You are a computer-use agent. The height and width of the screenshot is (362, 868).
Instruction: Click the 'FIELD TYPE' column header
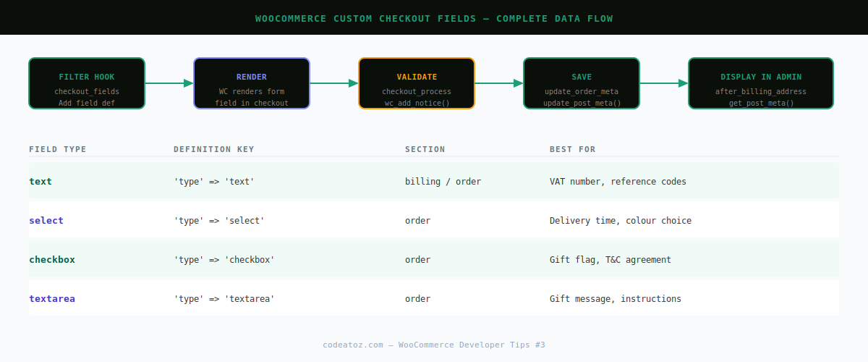[58, 149]
